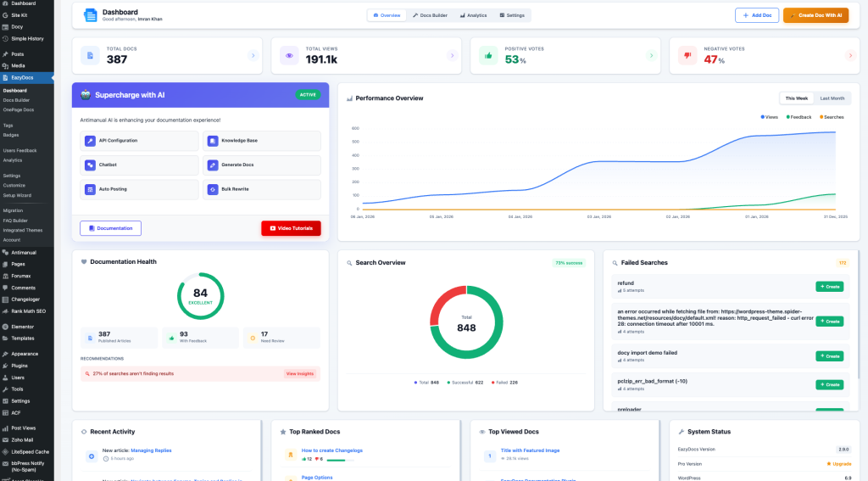Screen dimensions: 868x481
Task: Toggle the Feedback series in chart legend
Action: (x=798, y=117)
